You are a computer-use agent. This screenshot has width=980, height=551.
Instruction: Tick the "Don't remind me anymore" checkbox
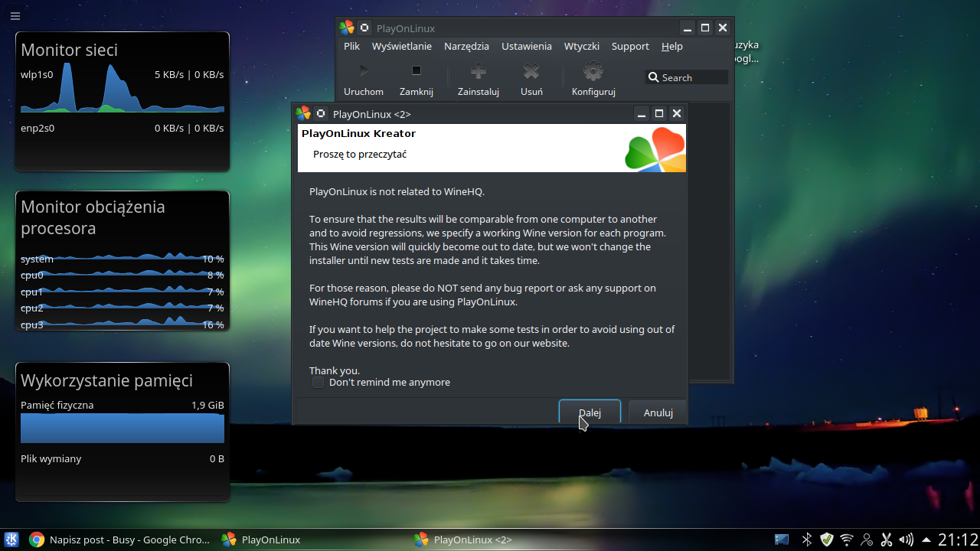[x=318, y=382]
